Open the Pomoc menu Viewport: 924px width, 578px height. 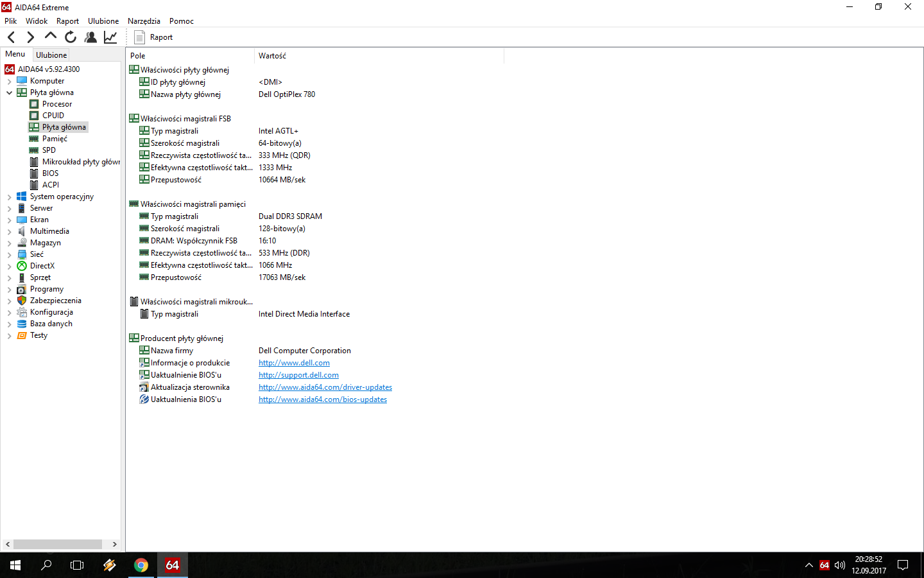(182, 21)
